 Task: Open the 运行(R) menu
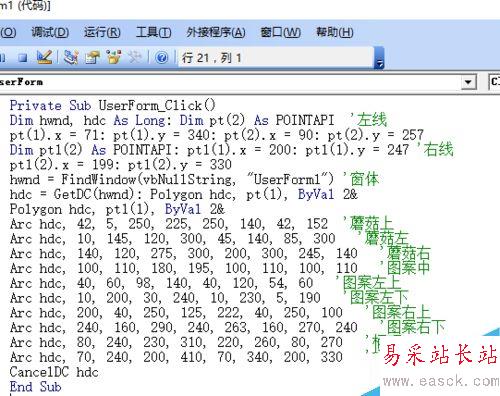coord(102,32)
